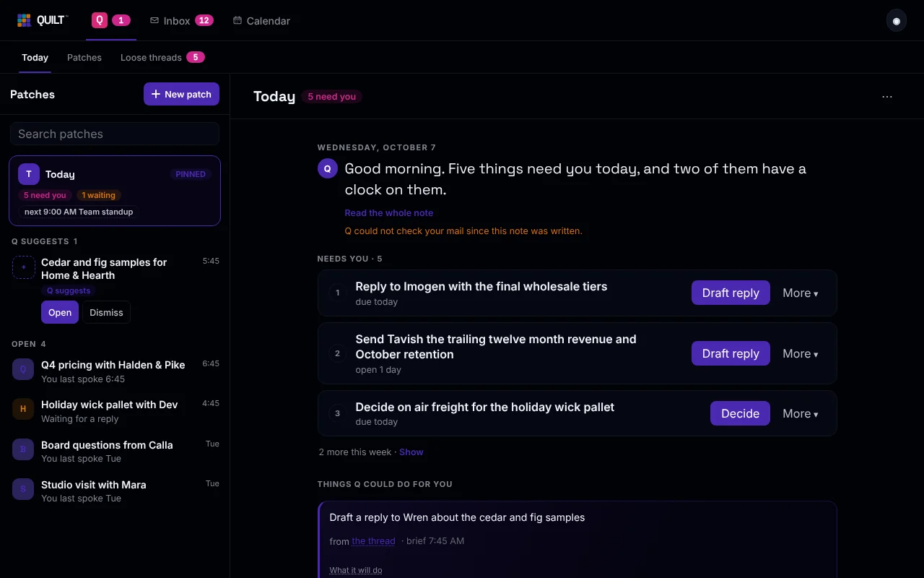924x578 pixels.
Task: Click the dashed plus icon for Cedar and fig suggestion
Action: click(x=23, y=267)
